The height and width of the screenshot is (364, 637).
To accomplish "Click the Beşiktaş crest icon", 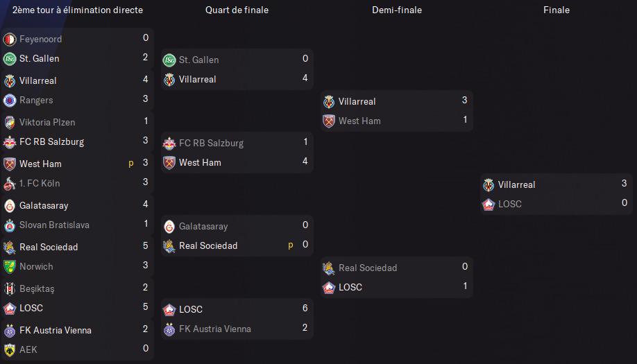I will point(10,289).
